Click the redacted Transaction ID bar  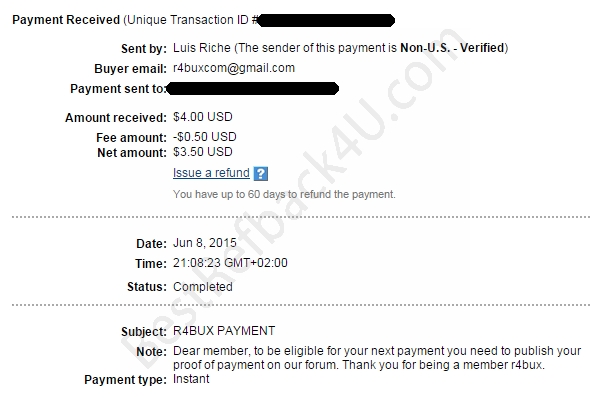[326, 20]
